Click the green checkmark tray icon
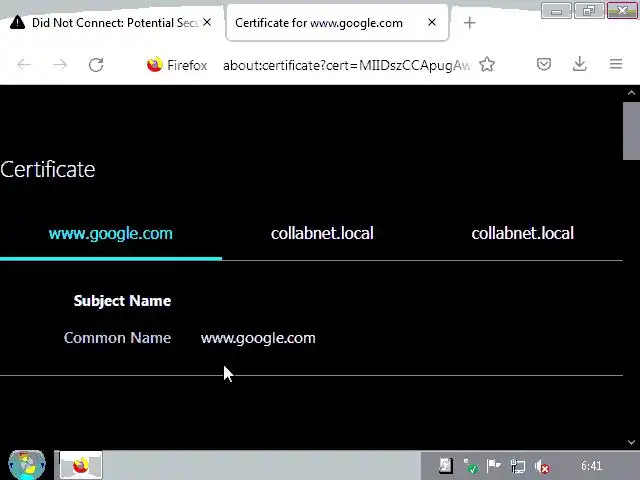Image resolution: width=640 pixels, height=480 pixels. tap(470, 466)
